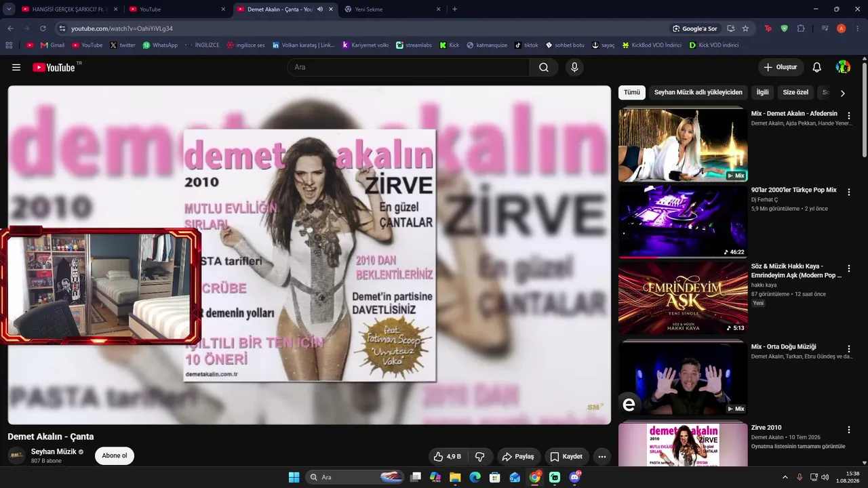Open Emrindeyim Aşk video thumbnail

[683, 298]
